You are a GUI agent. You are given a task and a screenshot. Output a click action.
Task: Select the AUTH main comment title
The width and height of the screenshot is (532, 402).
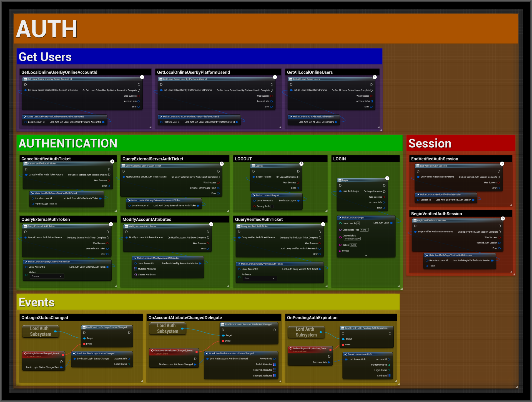tap(266, 29)
